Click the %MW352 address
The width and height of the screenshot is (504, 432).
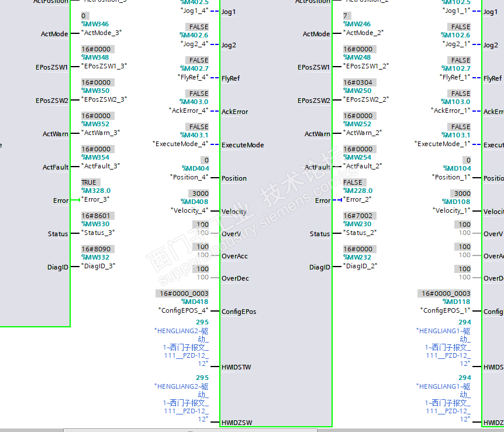coord(95,124)
